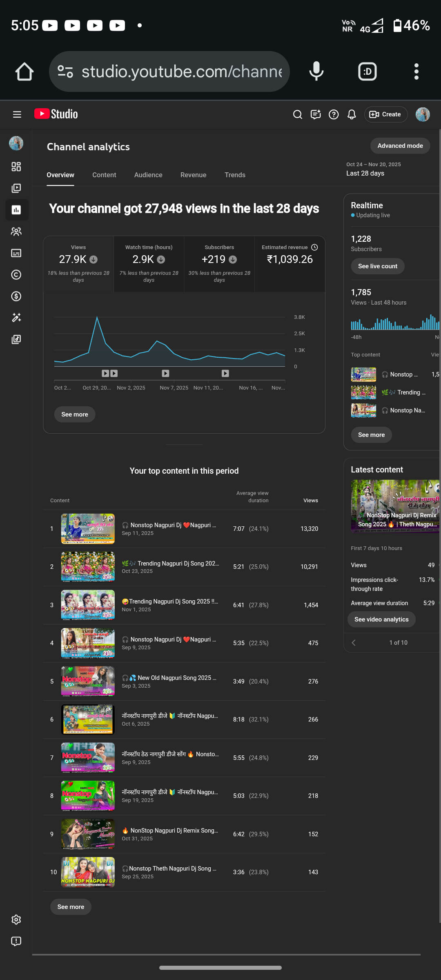Tap browser voice search microphone
This screenshot has height=980, width=441.
point(316,71)
